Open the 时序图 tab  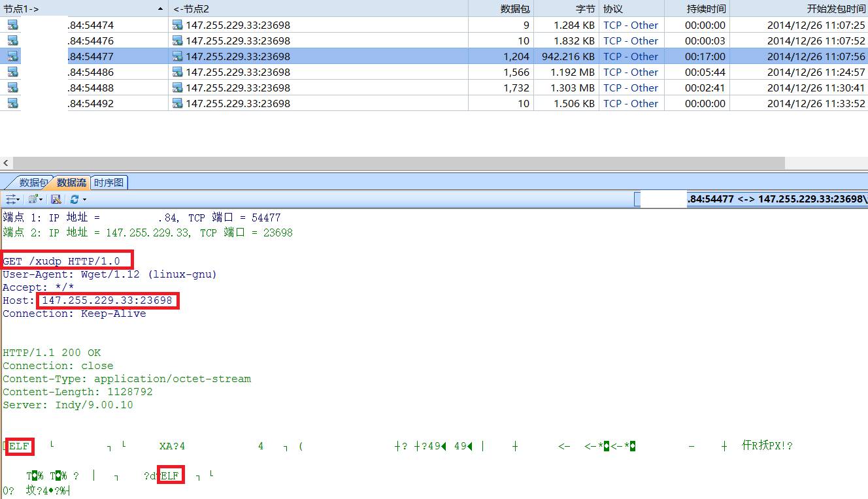coord(108,183)
